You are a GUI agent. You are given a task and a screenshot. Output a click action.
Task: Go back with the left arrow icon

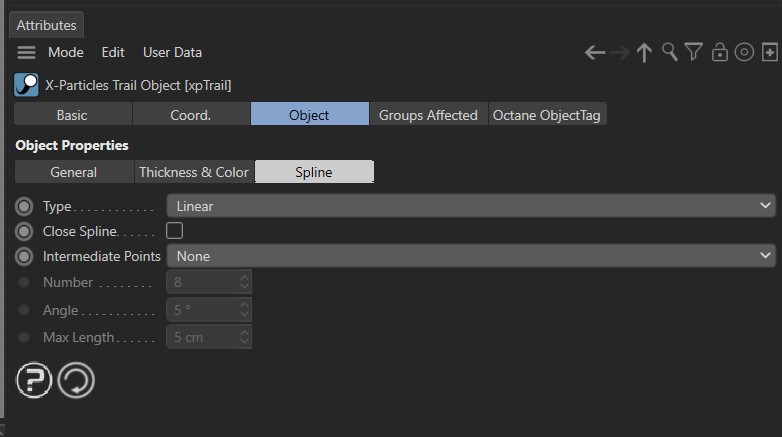[595, 52]
